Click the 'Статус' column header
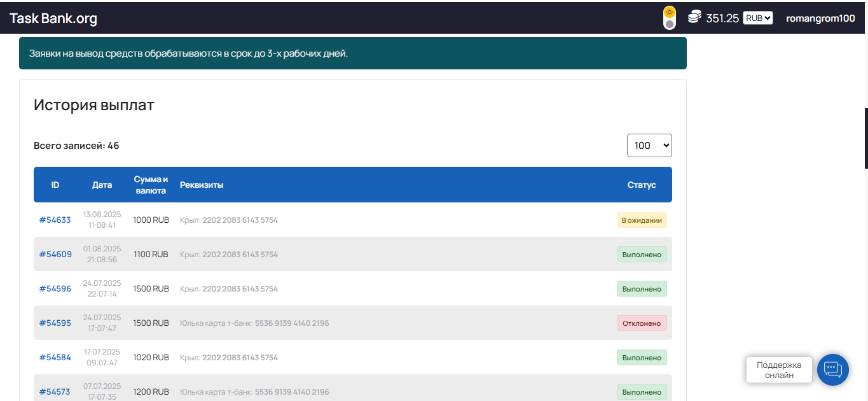 click(642, 185)
